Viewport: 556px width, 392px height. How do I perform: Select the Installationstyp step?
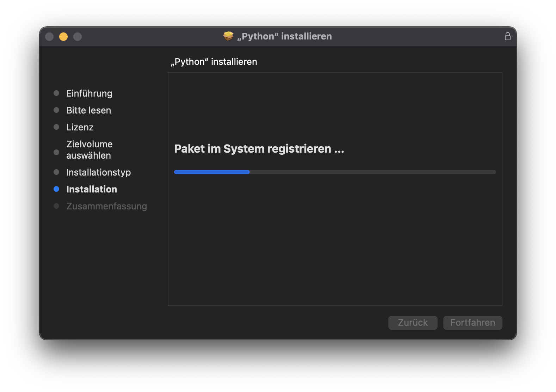98,172
